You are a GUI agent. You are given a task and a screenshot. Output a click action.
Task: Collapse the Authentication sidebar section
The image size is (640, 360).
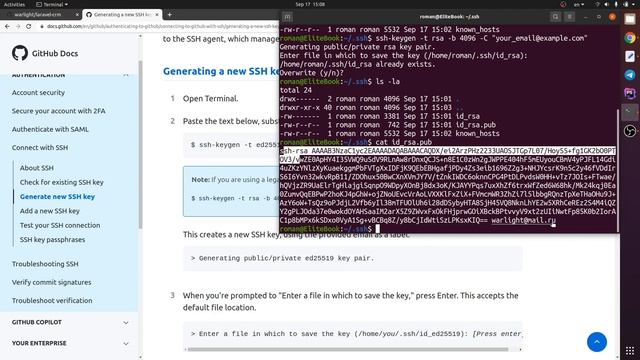[126, 75]
